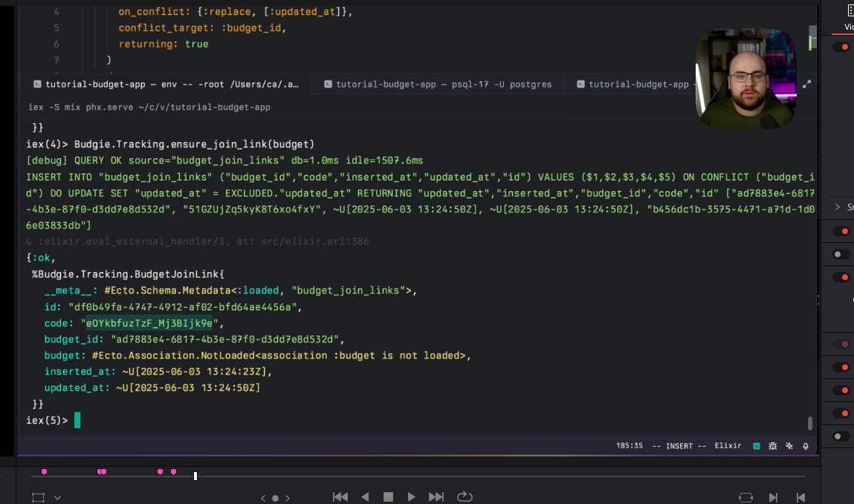Click the sparkle assistant icon in status bar
This screenshot has width=854, height=504.
pyautogui.click(x=789, y=446)
